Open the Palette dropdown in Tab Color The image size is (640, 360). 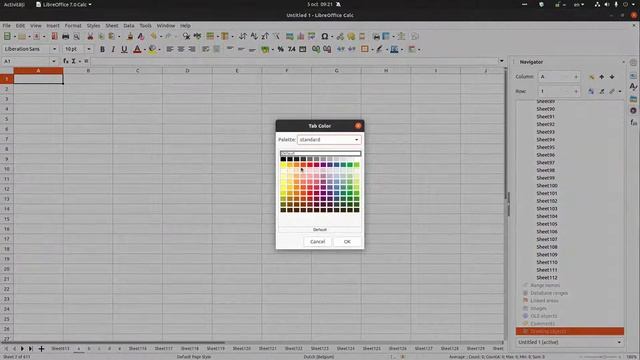click(329, 140)
